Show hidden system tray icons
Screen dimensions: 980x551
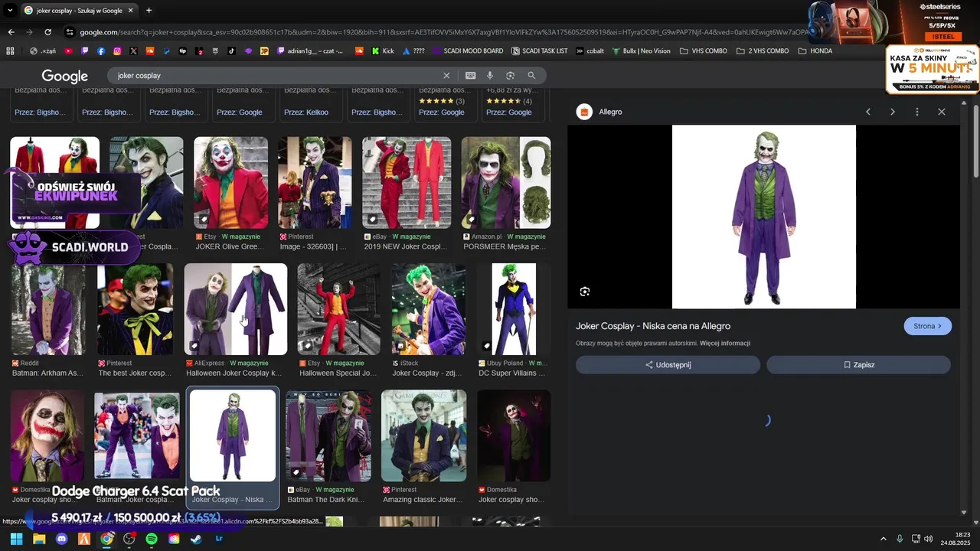(884, 539)
